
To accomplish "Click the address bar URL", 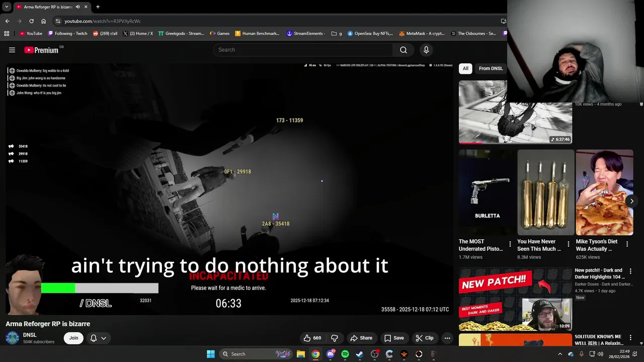I will coord(103,21).
